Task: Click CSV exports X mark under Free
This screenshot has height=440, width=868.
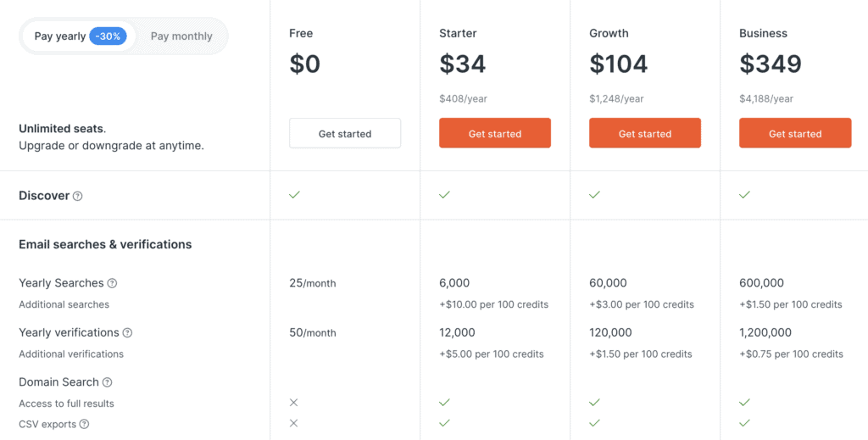Action: coord(294,423)
